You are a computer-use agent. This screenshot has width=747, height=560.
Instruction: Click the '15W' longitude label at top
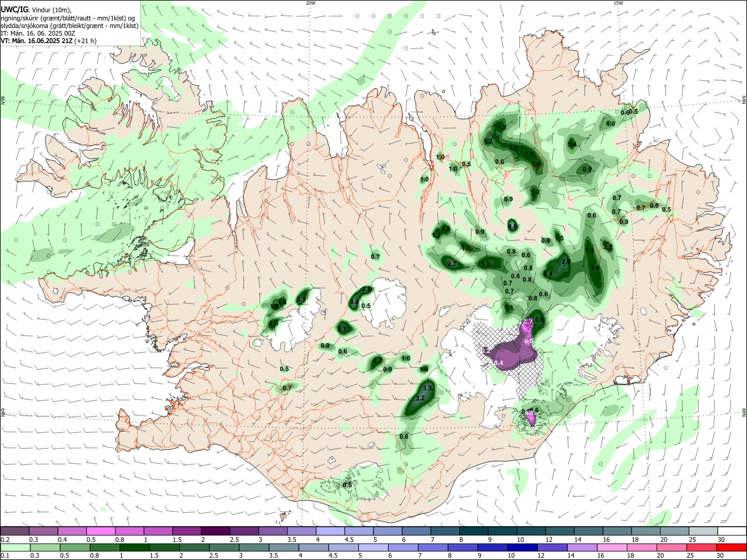[x=618, y=3]
